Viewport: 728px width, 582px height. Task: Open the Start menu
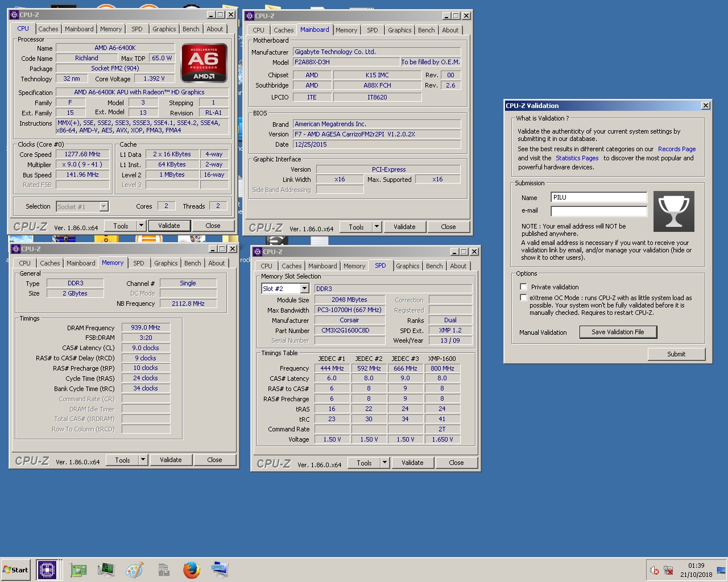(x=16, y=570)
